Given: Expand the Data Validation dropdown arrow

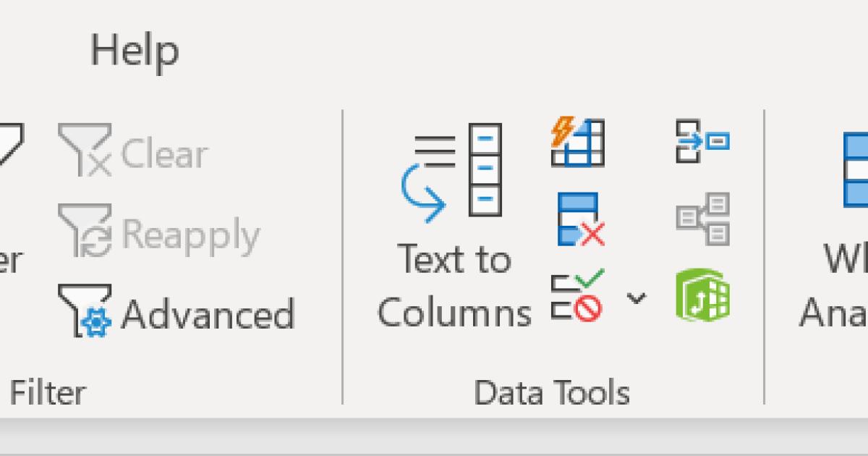Looking at the screenshot, I should pyautogui.click(x=635, y=298).
